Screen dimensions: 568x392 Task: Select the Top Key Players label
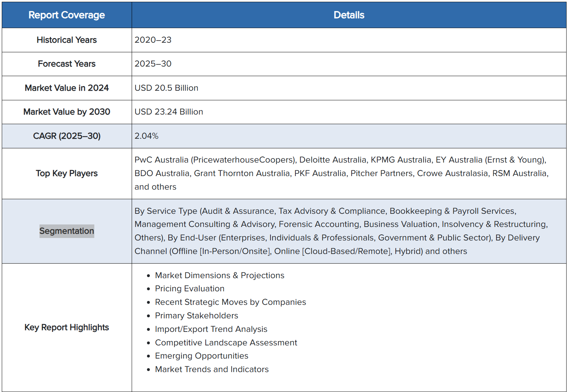pos(67,173)
